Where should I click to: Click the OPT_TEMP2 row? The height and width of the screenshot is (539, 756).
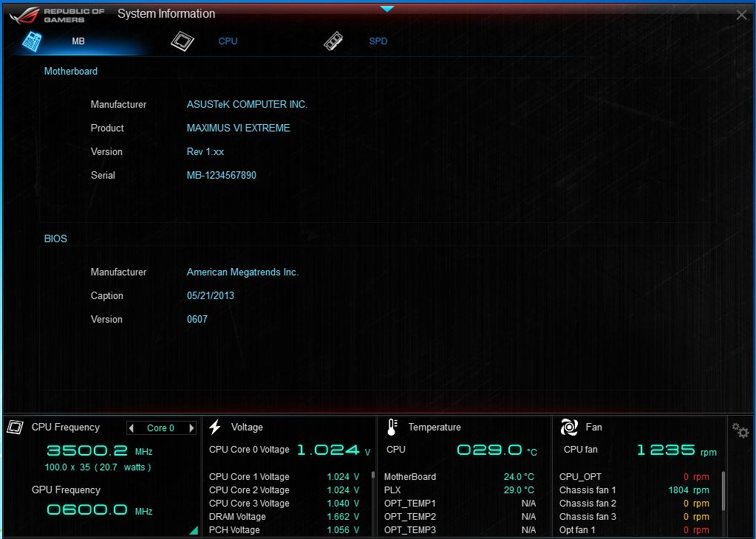tap(459, 517)
